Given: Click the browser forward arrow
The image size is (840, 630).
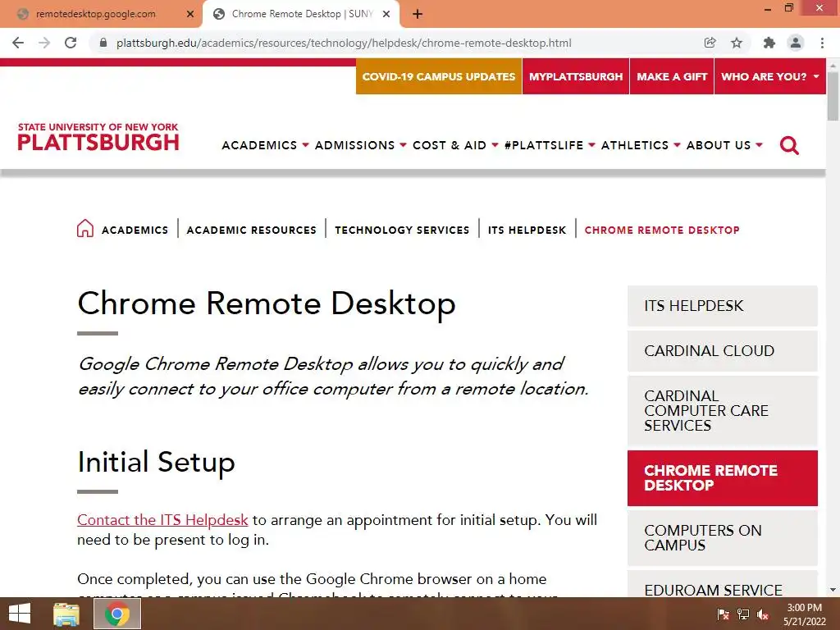Looking at the screenshot, I should pos(44,43).
